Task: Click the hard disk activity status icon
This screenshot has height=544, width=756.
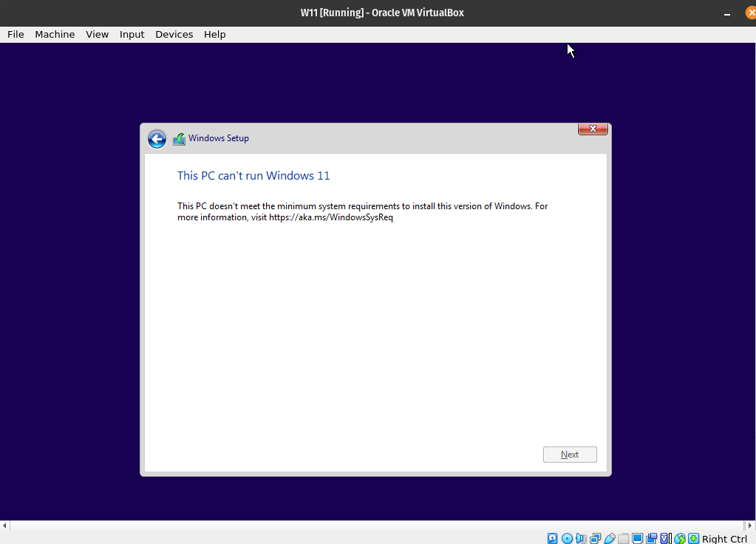Action: pyautogui.click(x=553, y=538)
